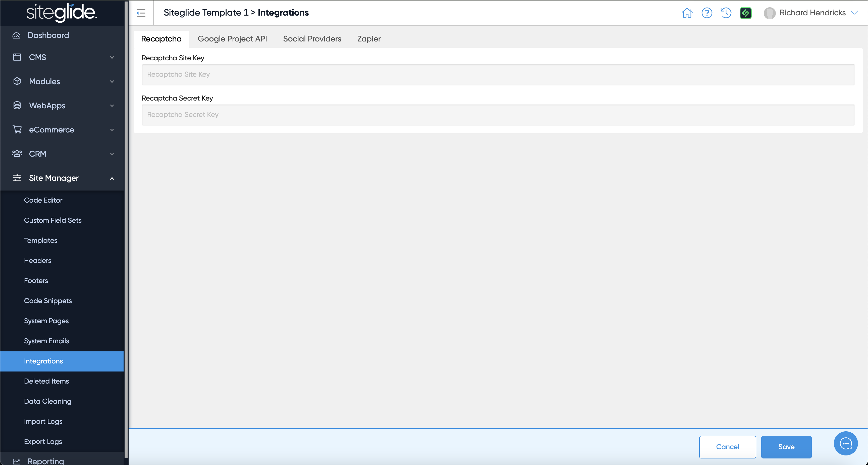Click the home icon in top bar
Screen dimensions: 868x465
(x=687, y=13)
